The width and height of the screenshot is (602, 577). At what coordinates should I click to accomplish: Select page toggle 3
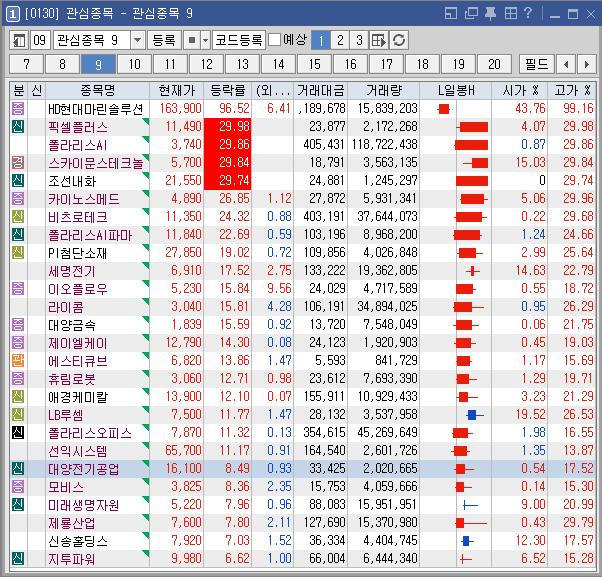pyautogui.click(x=359, y=40)
